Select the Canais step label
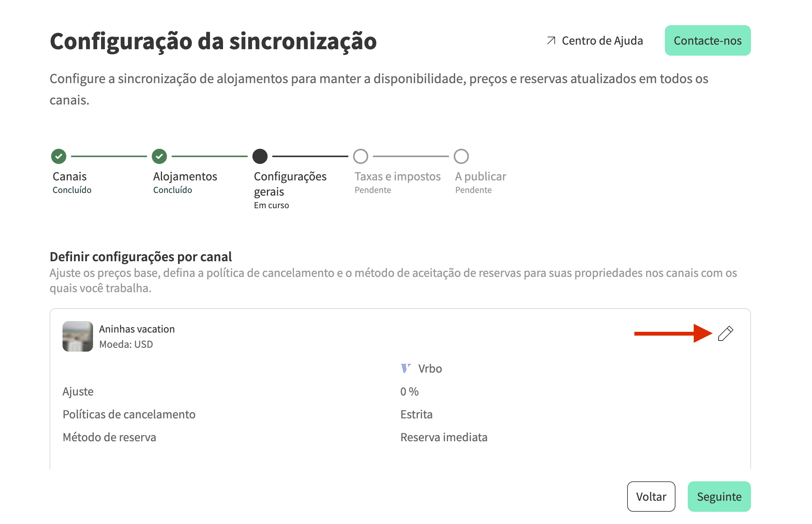 pyautogui.click(x=70, y=177)
